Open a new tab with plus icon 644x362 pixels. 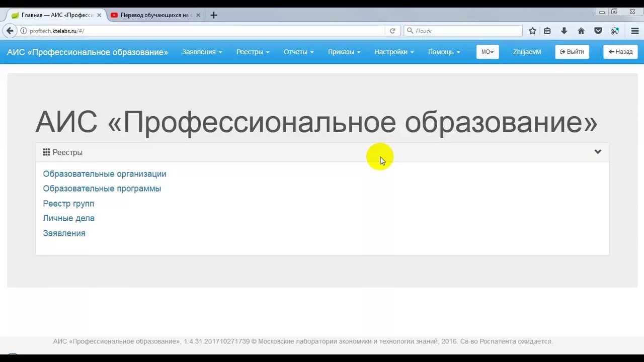pos(214,15)
